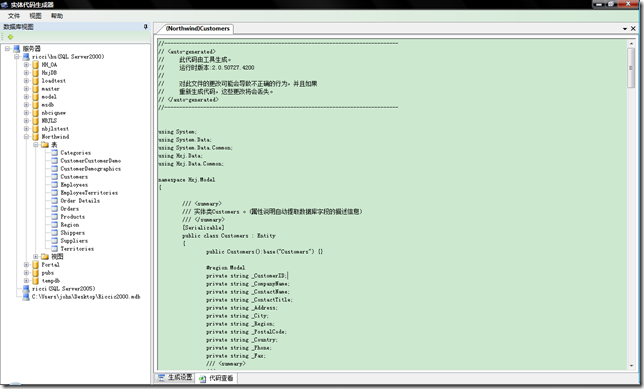Click the msdb database cylinder icon
Image resolution: width=644 pixels, height=389 pixels.
36,105
